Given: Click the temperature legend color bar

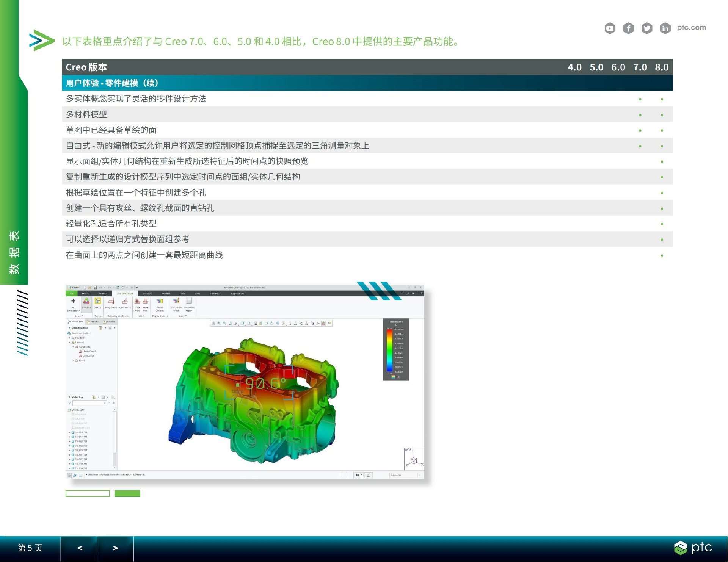Looking at the screenshot, I should [389, 350].
